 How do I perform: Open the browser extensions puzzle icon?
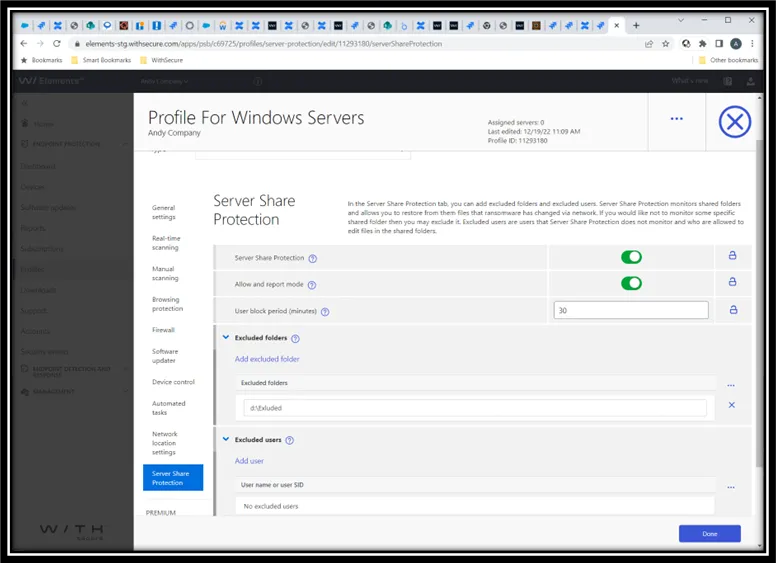[702, 44]
